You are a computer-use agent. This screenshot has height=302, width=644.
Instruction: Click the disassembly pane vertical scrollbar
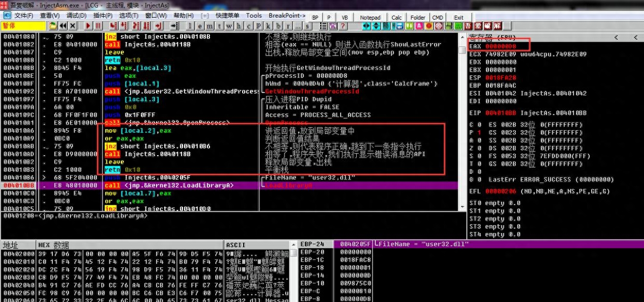point(461,122)
